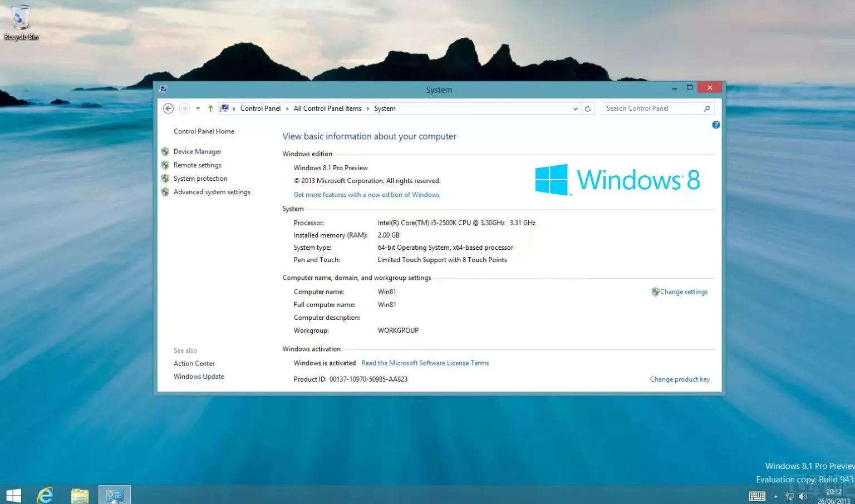The width and height of the screenshot is (855, 504).
Task: Close the System window
Action: tap(710, 87)
